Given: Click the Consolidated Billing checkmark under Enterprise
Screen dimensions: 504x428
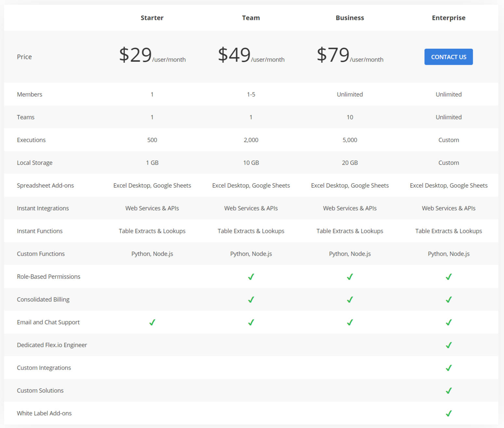Looking at the screenshot, I should [x=449, y=300].
